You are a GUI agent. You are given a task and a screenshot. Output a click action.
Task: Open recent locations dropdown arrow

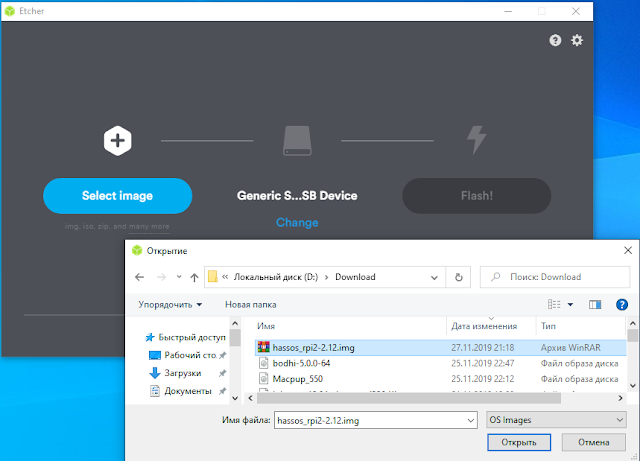(179, 277)
